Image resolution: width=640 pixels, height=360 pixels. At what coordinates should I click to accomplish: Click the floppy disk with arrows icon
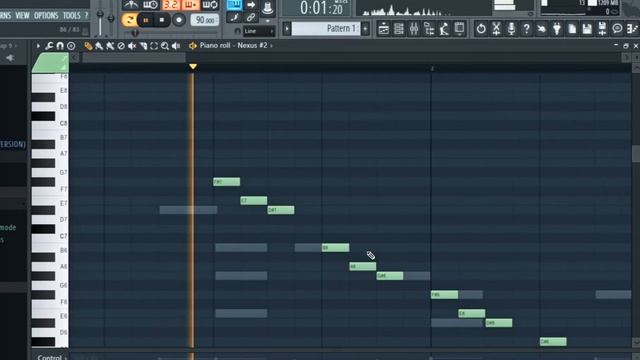(602, 29)
